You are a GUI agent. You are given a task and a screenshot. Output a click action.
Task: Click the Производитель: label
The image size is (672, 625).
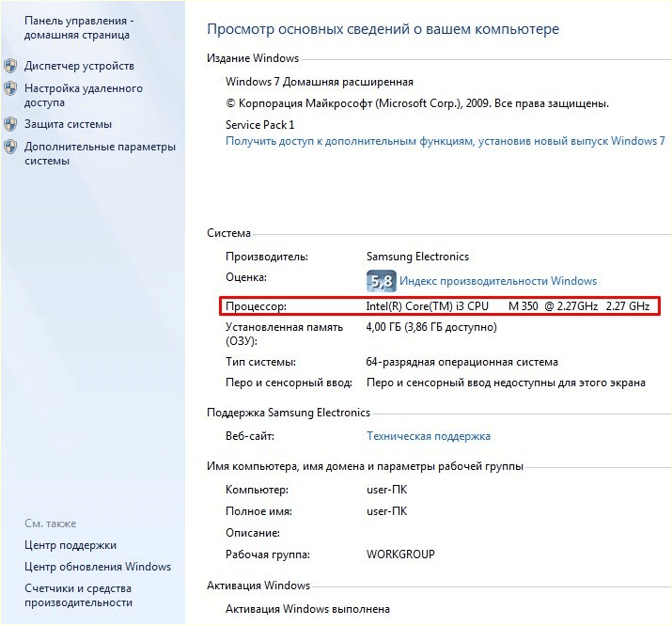click(x=267, y=257)
